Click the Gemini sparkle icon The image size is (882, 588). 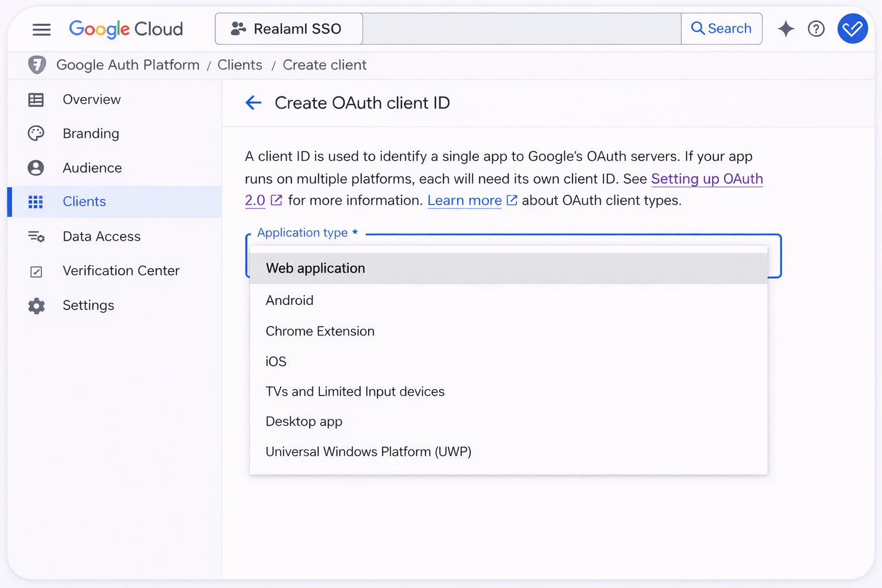(x=786, y=29)
